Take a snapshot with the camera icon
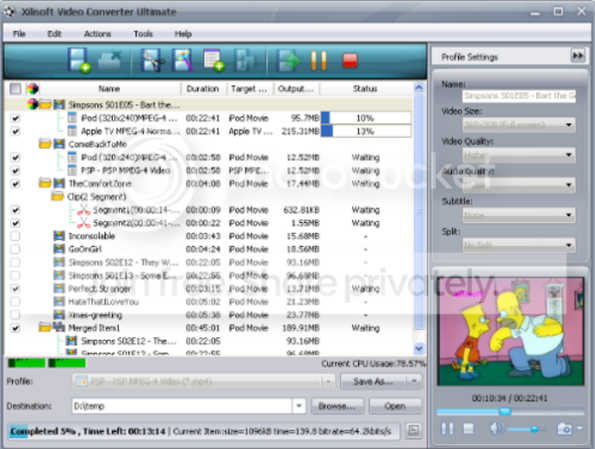The image size is (595, 449). coord(564,429)
